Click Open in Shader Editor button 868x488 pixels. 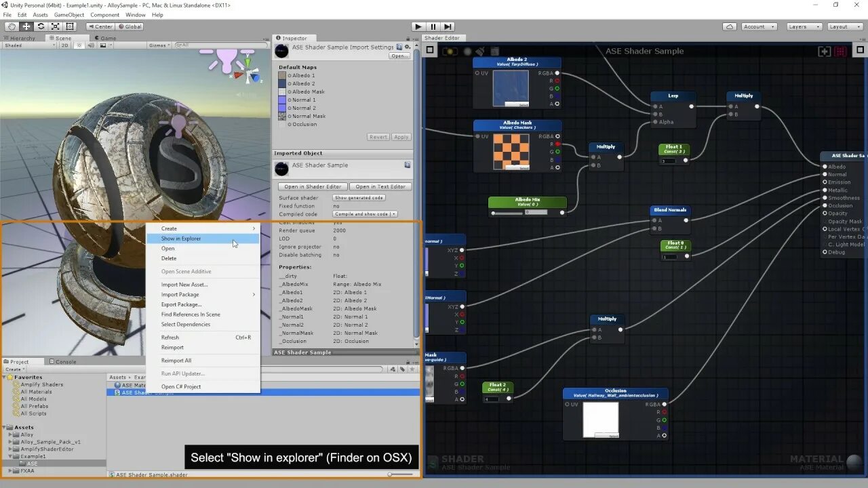[313, 186]
